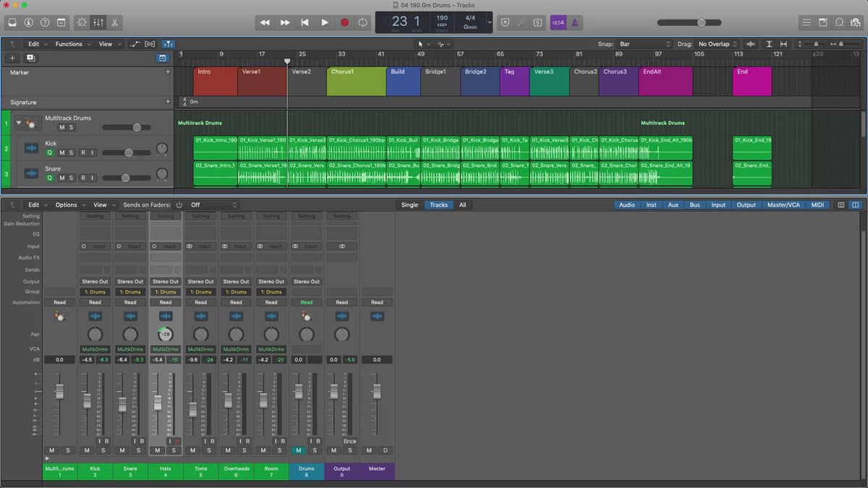
Task: Solo the Snare track in the track header
Action: [x=71, y=178]
